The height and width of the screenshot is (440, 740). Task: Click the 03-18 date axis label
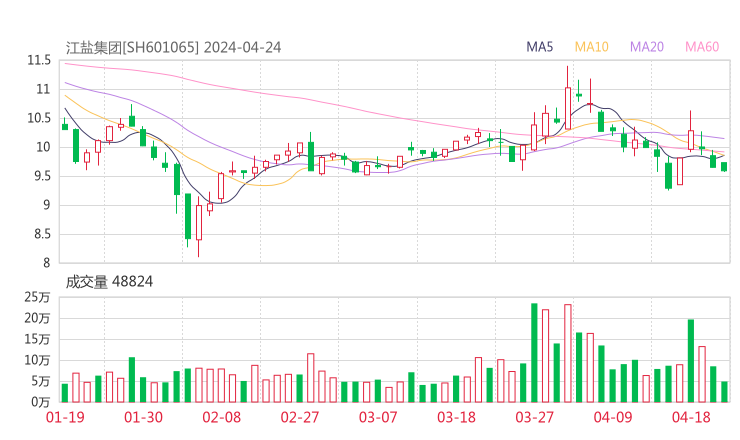pos(456,417)
